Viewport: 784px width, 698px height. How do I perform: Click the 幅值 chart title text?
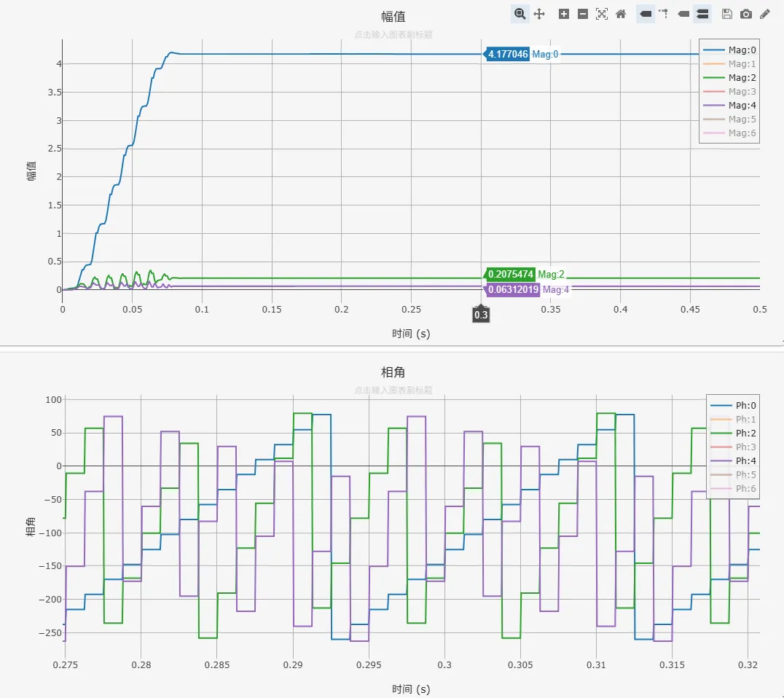pyautogui.click(x=393, y=17)
